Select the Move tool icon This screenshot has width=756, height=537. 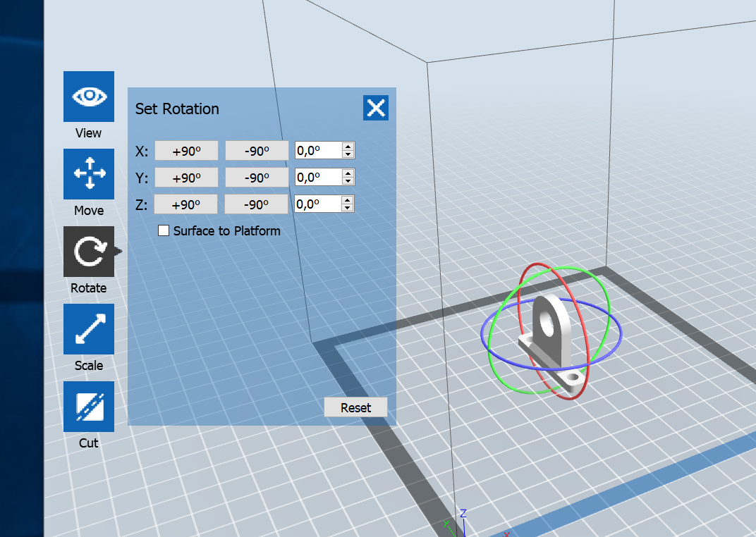[89, 174]
